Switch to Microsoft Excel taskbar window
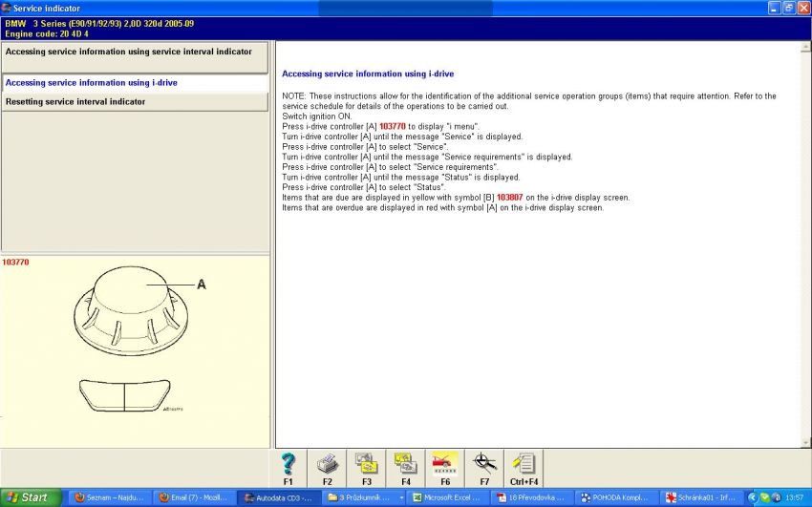The height and width of the screenshot is (507, 812). point(448,497)
